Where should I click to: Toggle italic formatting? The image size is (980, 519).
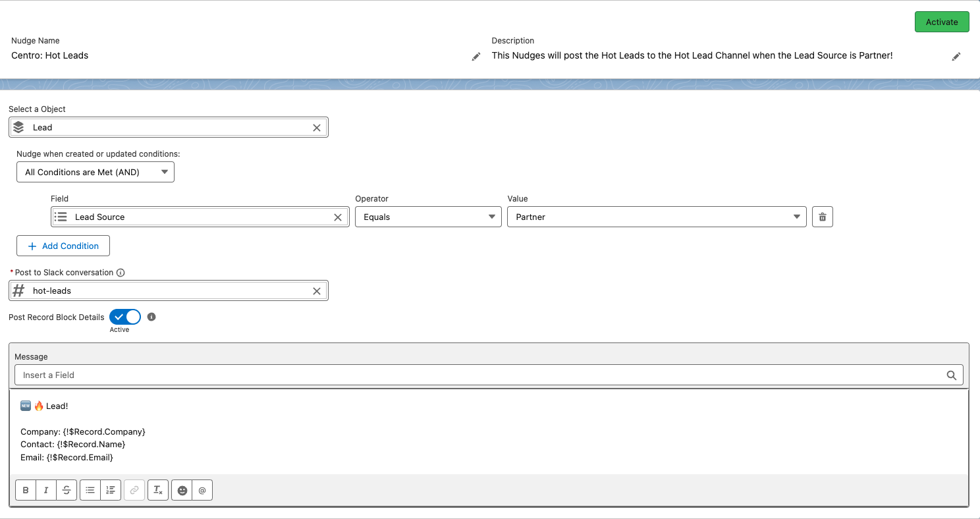(x=46, y=490)
